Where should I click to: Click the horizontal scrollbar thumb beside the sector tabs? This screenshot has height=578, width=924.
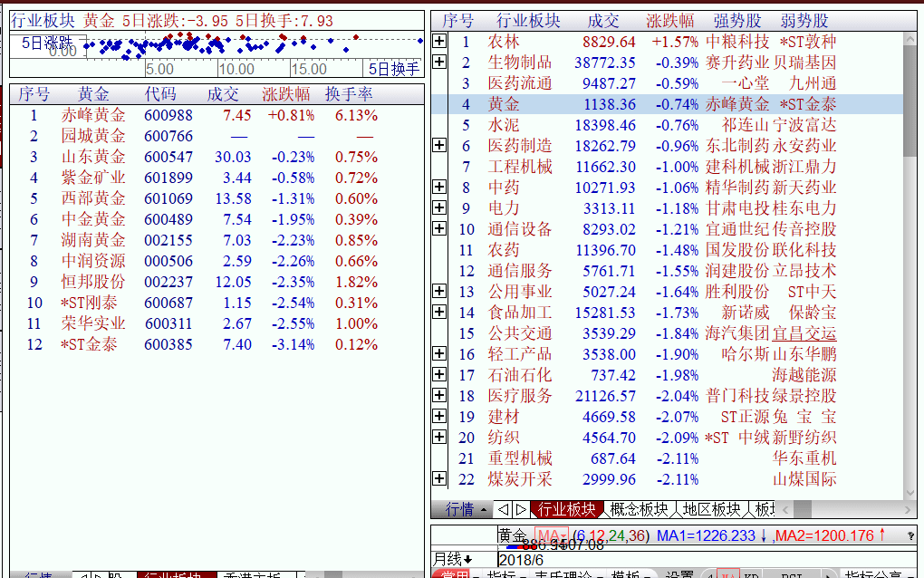803,510
